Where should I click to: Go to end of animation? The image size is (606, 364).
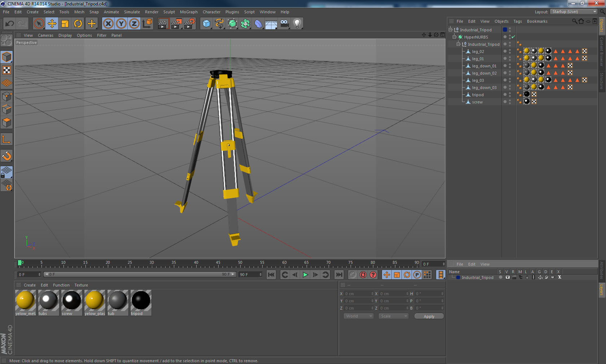(339, 275)
